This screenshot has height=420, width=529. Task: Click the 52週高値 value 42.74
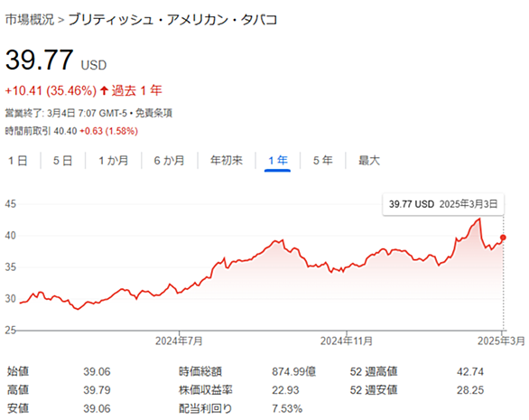(x=470, y=372)
